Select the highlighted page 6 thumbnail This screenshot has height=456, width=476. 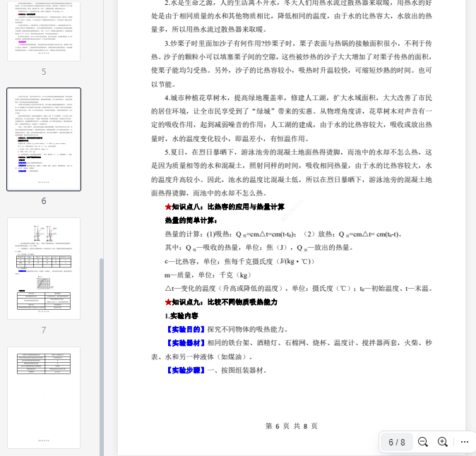[44, 139]
